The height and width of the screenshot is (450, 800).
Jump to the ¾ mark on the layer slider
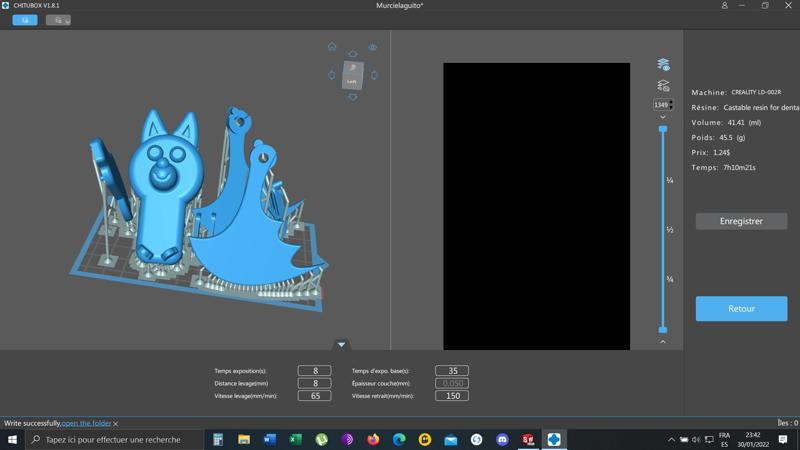[670, 279]
